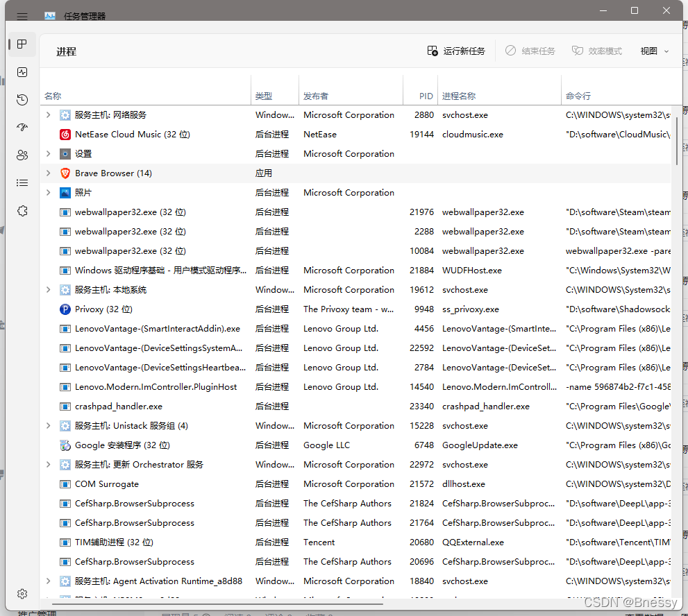Click the 设置 process icon
The height and width of the screenshot is (616, 688).
[x=65, y=154]
